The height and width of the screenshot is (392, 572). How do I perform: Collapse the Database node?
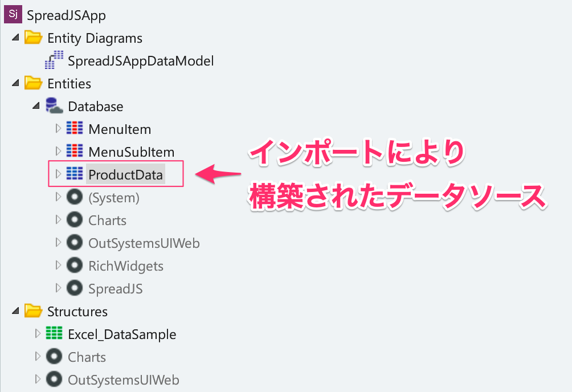[x=36, y=106]
